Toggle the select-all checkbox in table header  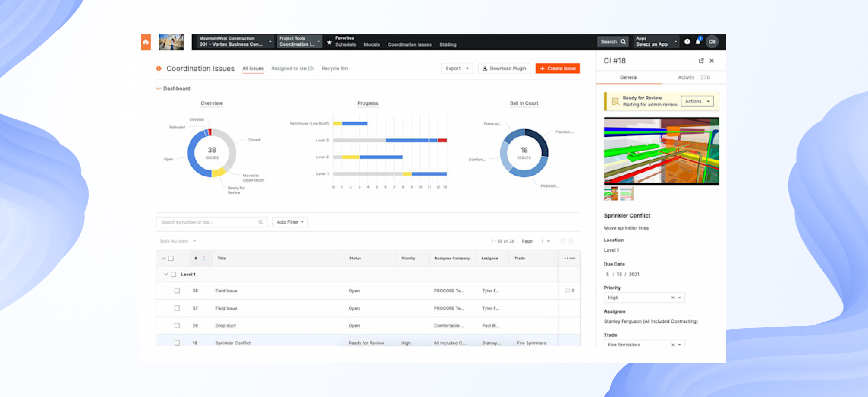(171, 258)
